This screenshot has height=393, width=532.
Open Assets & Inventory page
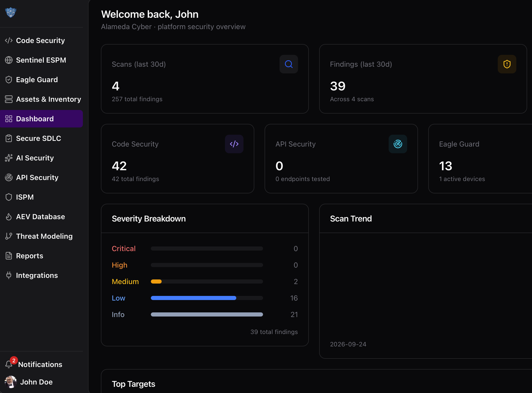[x=41, y=99]
